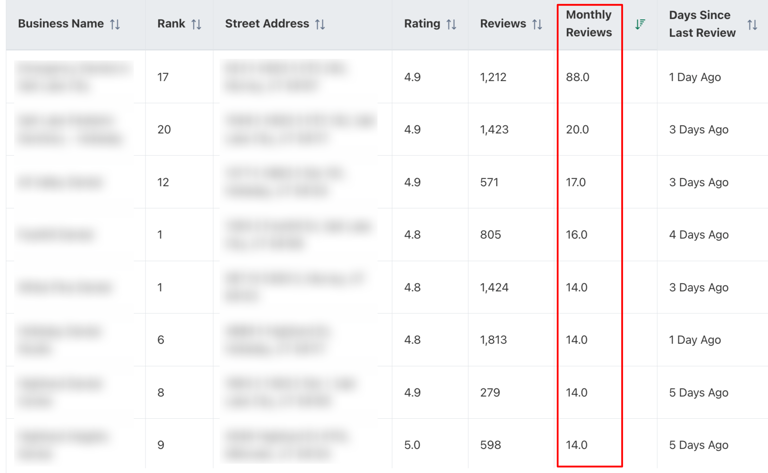This screenshot has height=473, width=768.
Task: Select rank value 6
Action: [161, 340]
